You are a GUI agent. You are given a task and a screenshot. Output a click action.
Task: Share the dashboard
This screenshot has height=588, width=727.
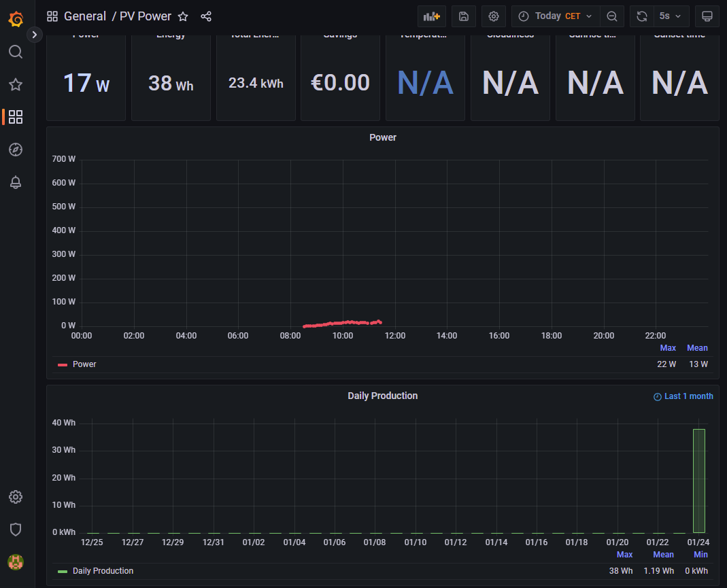point(206,17)
